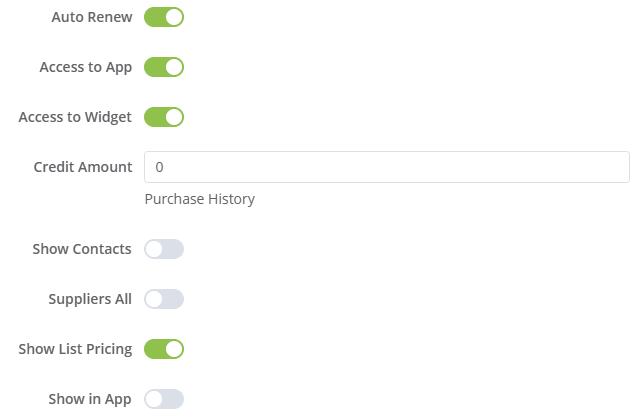Turn on Suppliers All switch
The image size is (642, 418).
tap(164, 299)
